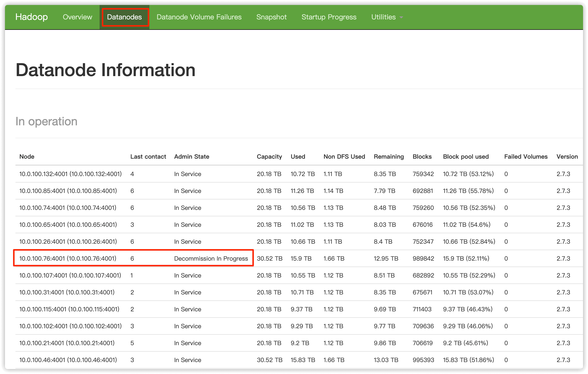
Task: Click the Hadoop brand link
Action: (x=31, y=17)
